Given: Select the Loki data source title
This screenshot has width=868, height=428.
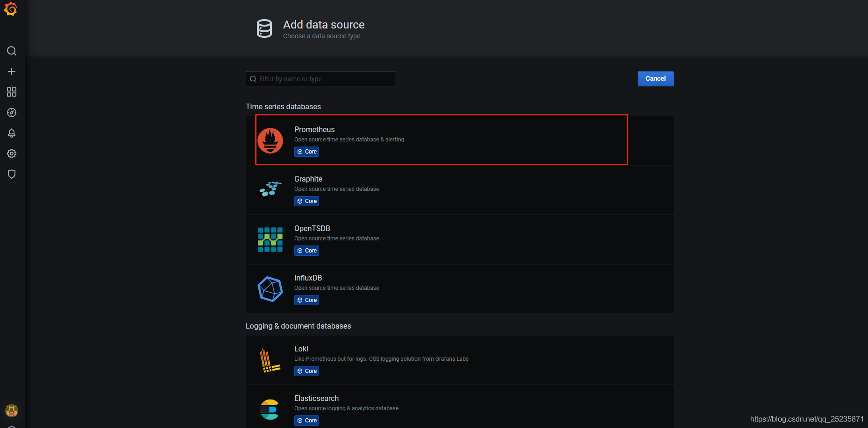Looking at the screenshot, I should point(301,349).
